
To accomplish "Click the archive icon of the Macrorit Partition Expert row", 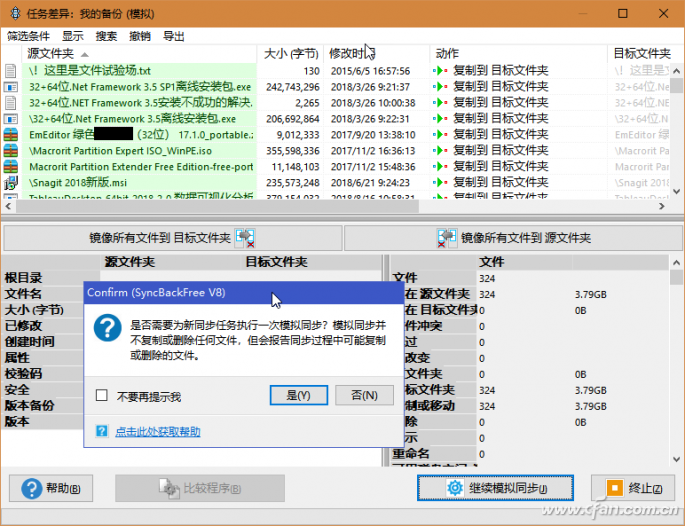I will click(10, 151).
